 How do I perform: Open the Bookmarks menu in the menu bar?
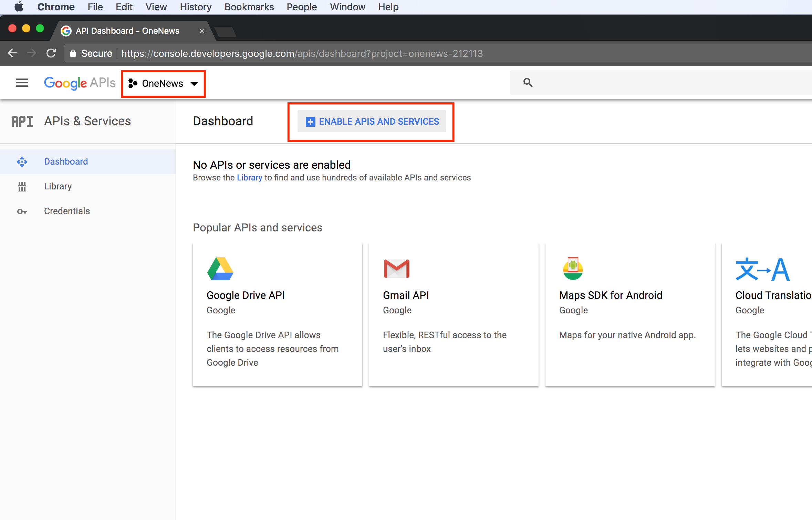(249, 7)
